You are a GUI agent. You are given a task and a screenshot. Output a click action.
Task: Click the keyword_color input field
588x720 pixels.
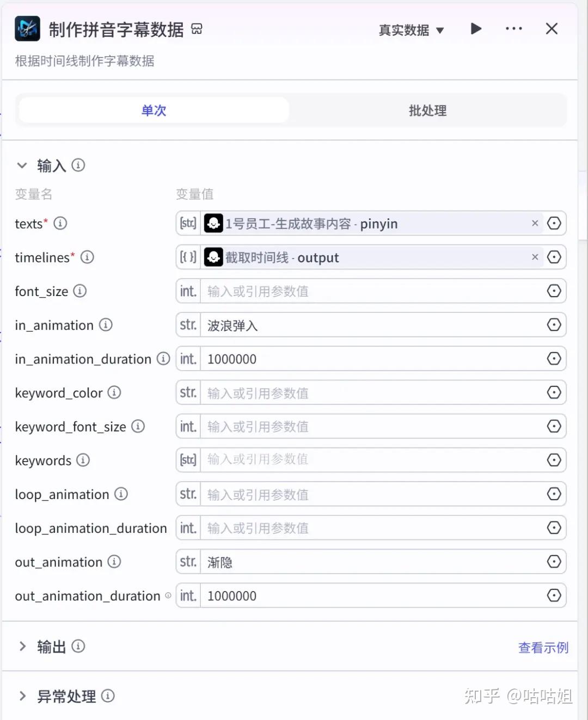tap(370, 393)
